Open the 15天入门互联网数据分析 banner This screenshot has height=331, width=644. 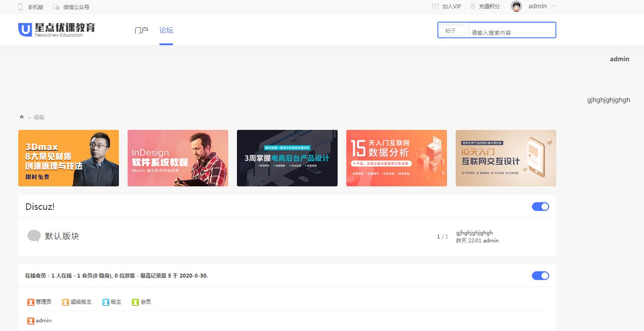click(x=397, y=158)
